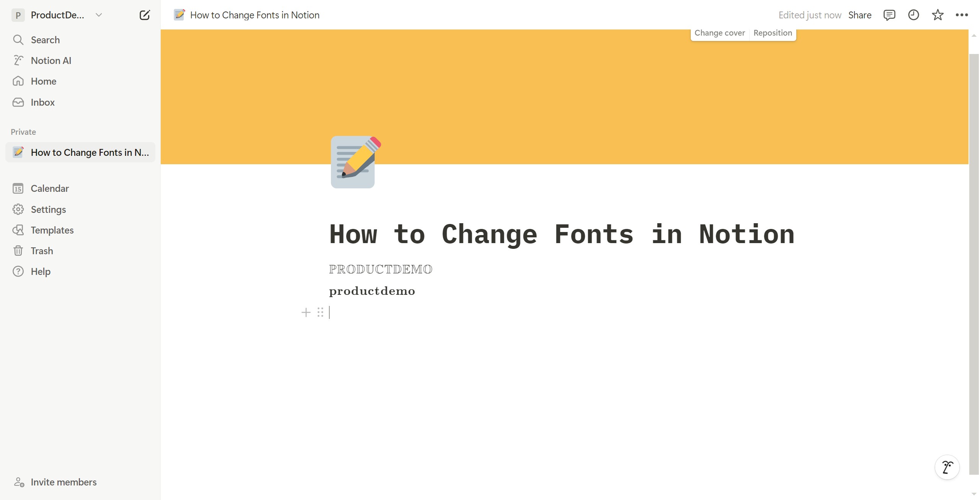The height and width of the screenshot is (500, 980).
Task: Click the plus icon to add block
Action: pyautogui.click(x=306, y=312)
